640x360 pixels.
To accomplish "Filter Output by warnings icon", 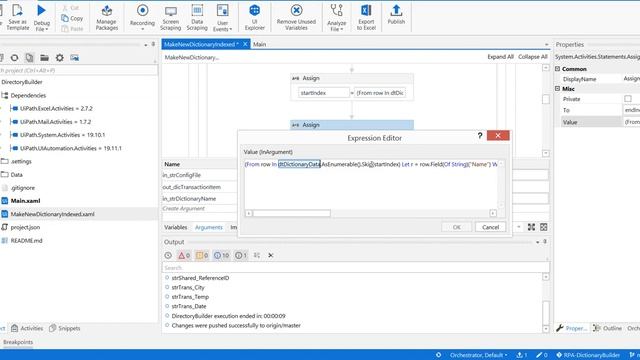I will point(202,256).
